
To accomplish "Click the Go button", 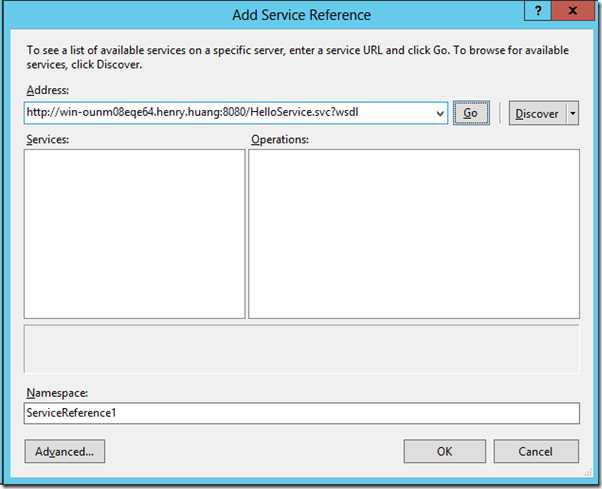I will click(471, 113).
